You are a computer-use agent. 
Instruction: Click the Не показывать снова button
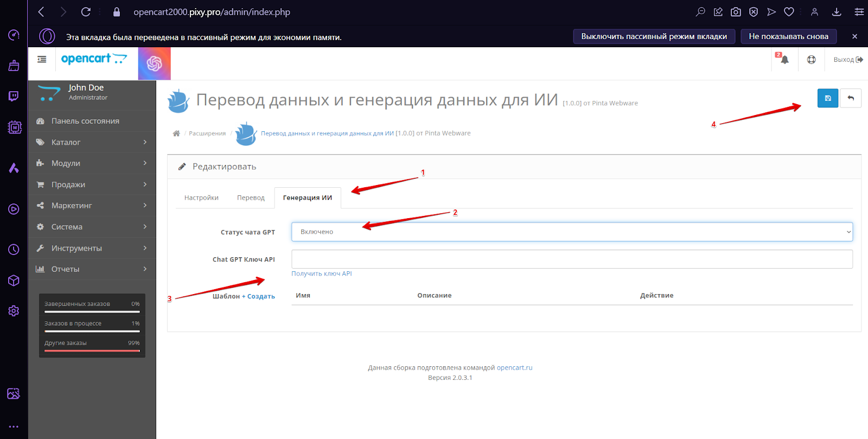[789, 36]
